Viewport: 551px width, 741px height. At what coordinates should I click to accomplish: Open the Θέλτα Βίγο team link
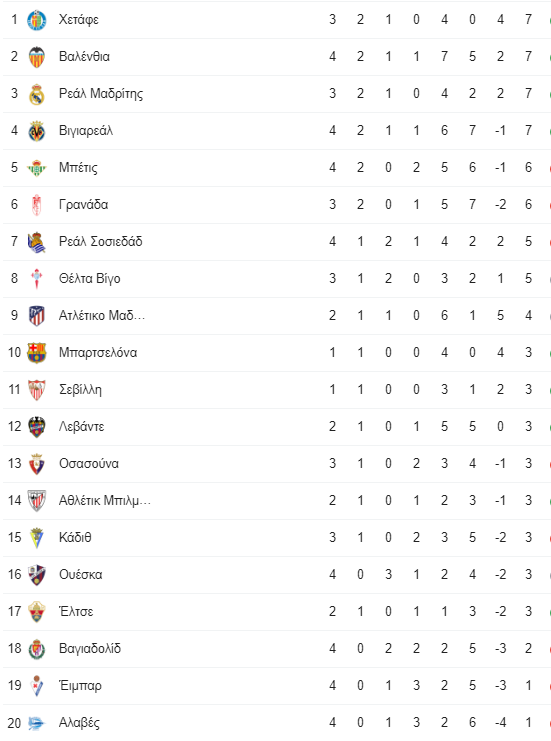tap(89, 278)
